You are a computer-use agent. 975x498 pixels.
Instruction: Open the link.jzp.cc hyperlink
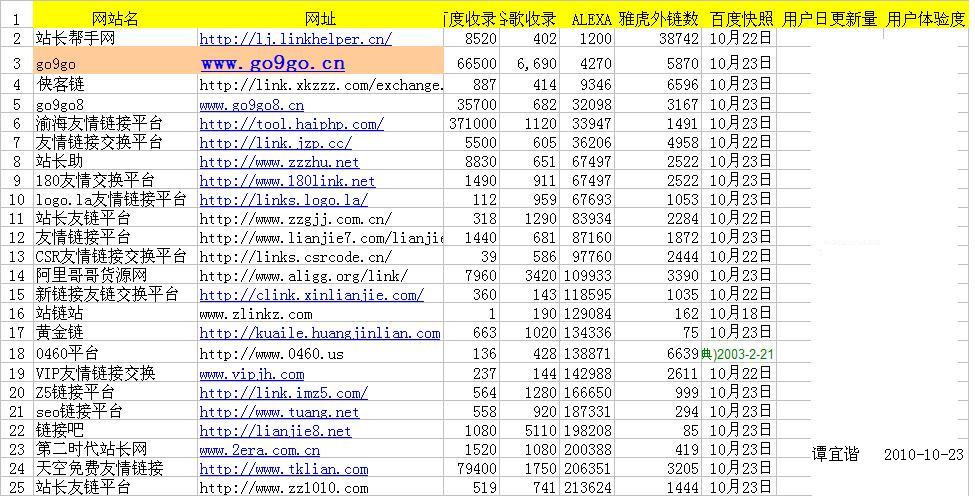(275, 143)
